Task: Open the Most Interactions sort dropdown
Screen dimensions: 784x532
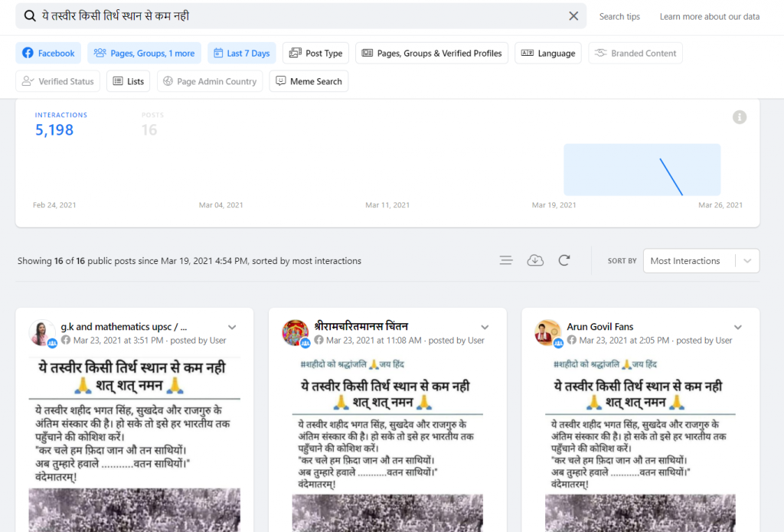Action: pyautogui.click(x=701, y=261)
